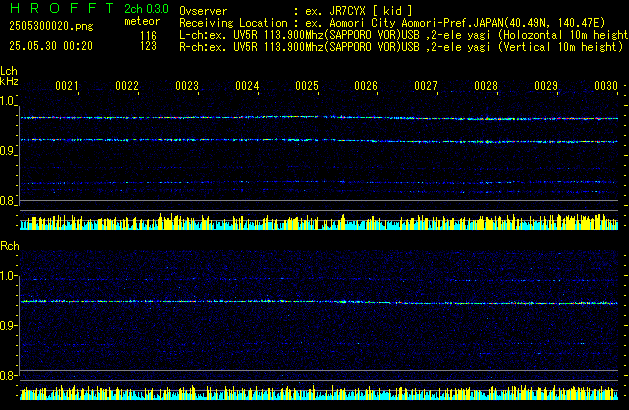
Task: Click the 'Rch' panel label
Action: tap(10, 246)
